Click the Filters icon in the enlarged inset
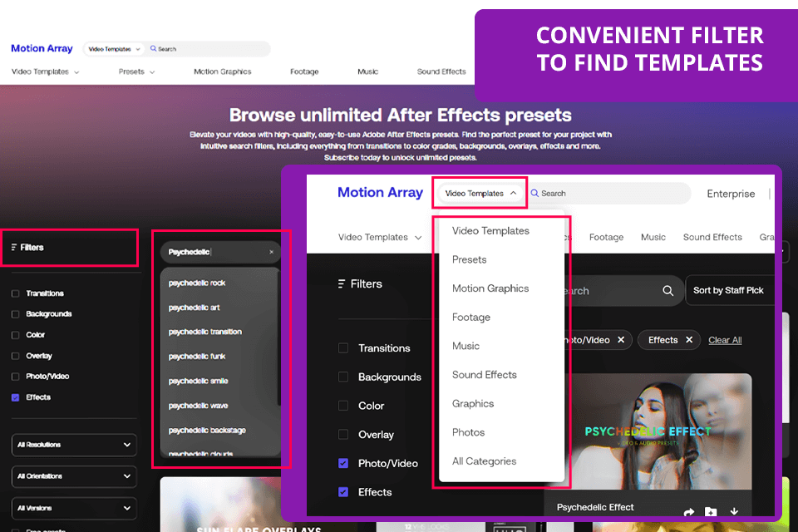798x532 pixels. pyautogui.click(x=342, y=283)
